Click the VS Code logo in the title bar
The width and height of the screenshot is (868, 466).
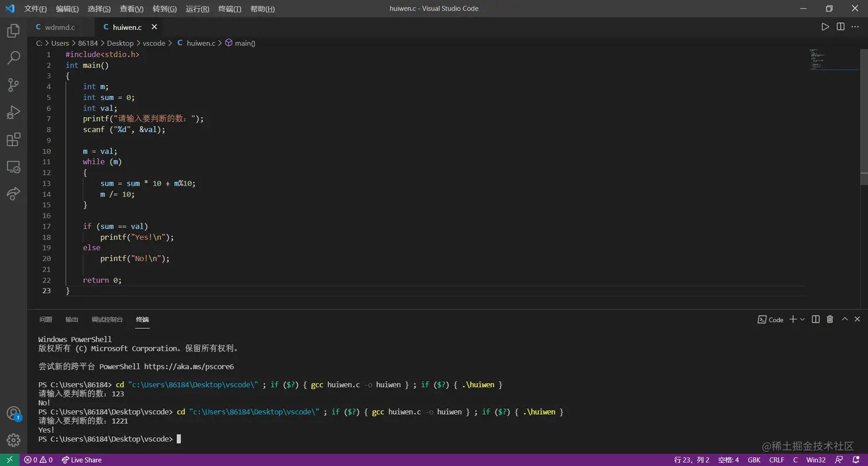pos(10,9)
